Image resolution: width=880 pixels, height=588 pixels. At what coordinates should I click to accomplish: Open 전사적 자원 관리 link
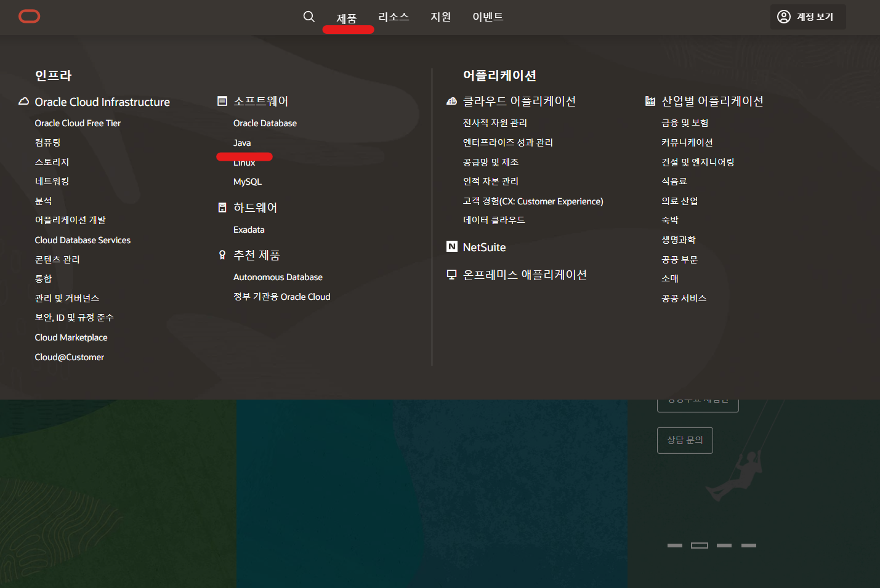(x=495, y=123)
